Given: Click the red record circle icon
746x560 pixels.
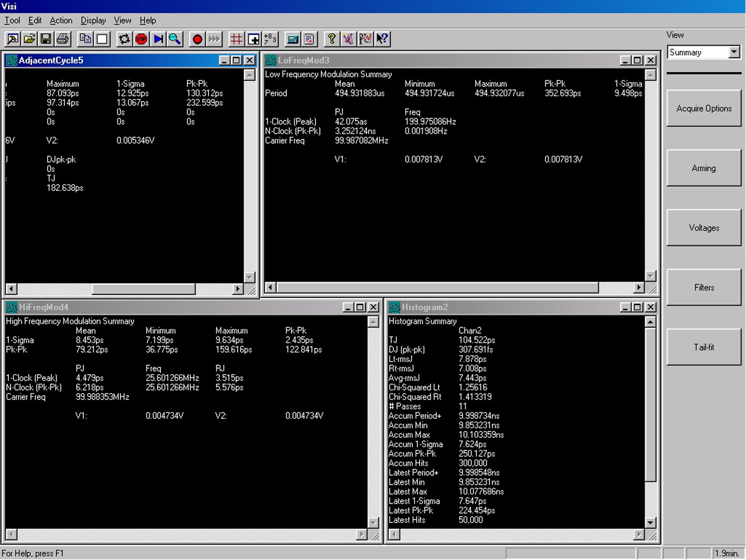Looking at the screenshot, I should (197, 39).
